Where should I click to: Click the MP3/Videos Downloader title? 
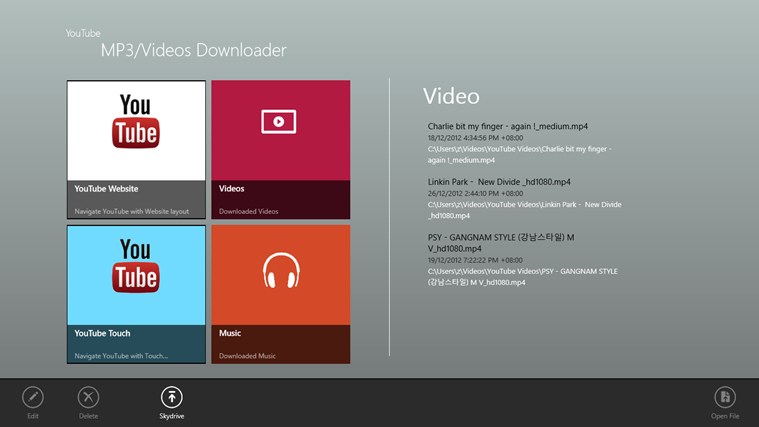[193, 50]
